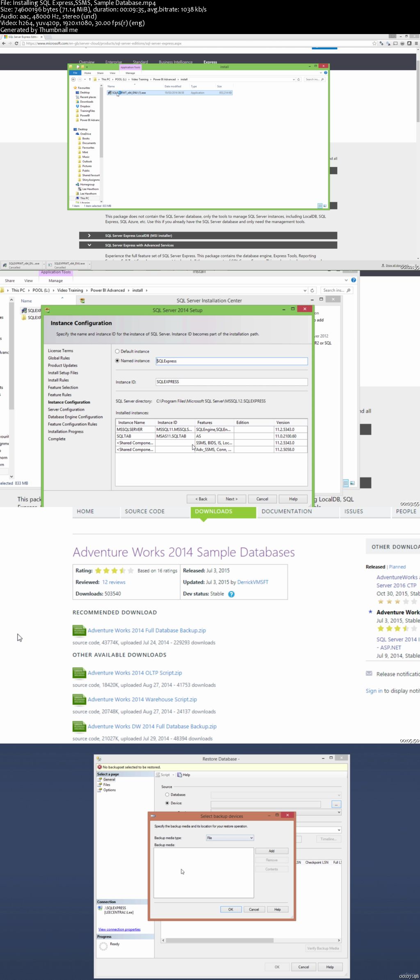The image size is (420, 980).
Task: Click the cancelled SQLEXPRWT_x64_EN...exe download icon
Action: 5,265
